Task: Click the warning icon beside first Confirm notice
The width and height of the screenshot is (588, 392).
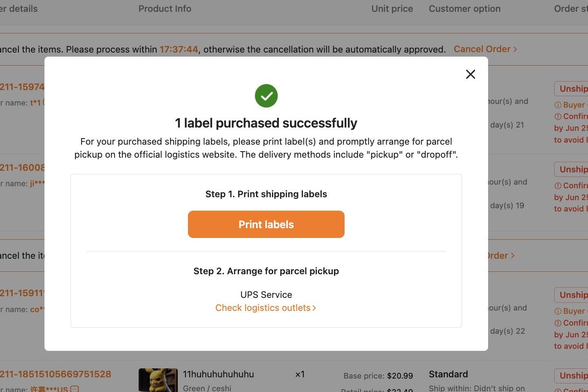Action: [x=558, y=117]
